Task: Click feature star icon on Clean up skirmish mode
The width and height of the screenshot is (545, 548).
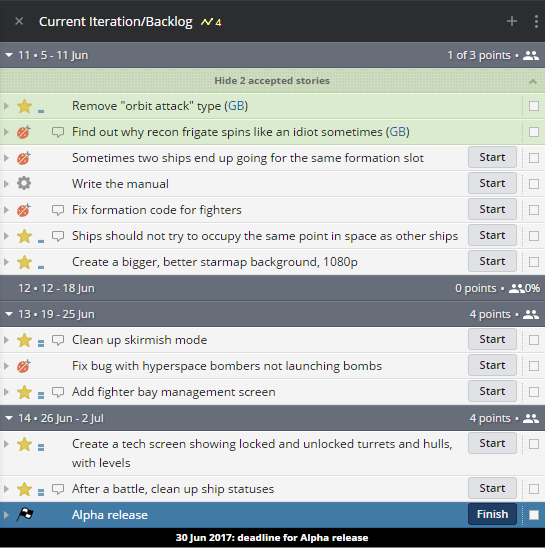Action: (24, 340)
